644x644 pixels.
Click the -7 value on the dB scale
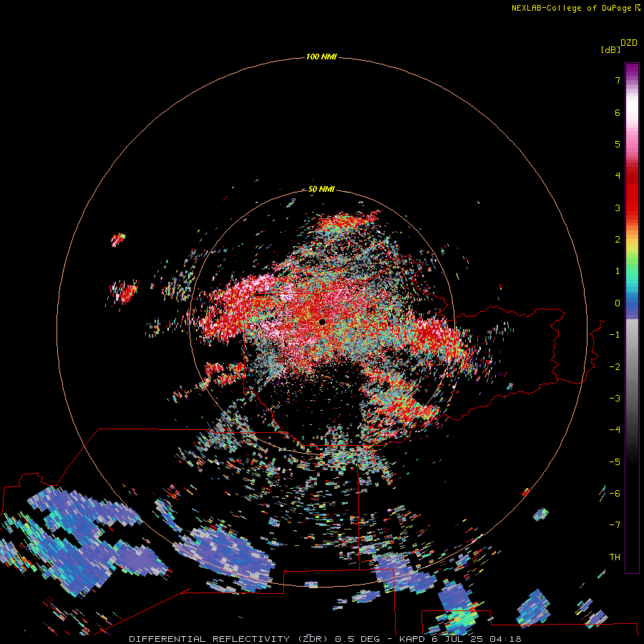tap(615, 525)
